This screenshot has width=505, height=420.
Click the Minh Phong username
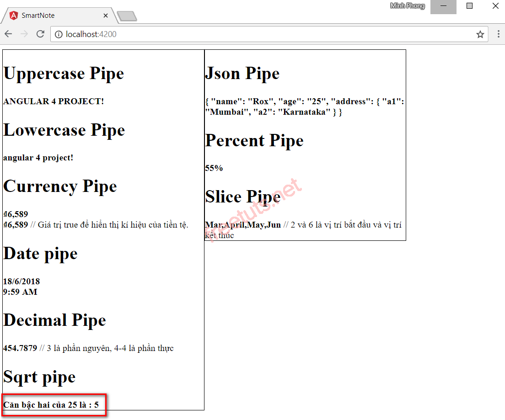coord(407,5)
